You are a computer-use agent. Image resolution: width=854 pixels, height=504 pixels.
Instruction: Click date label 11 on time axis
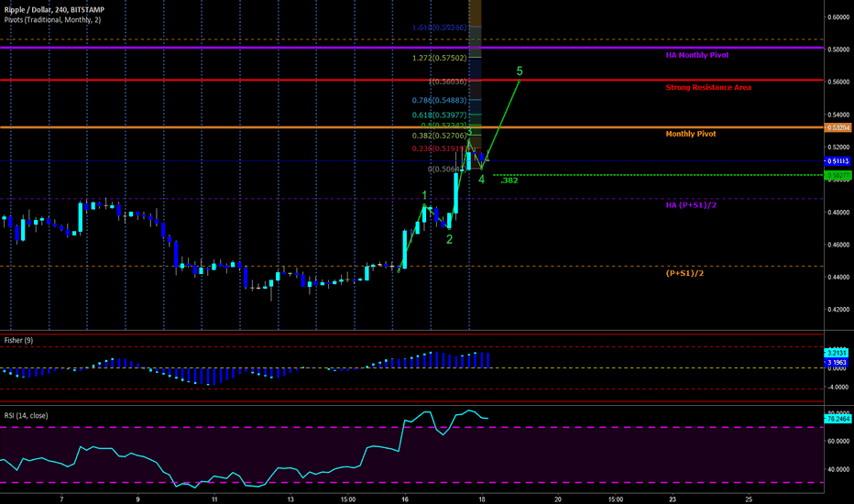click(x=214, y=499)
